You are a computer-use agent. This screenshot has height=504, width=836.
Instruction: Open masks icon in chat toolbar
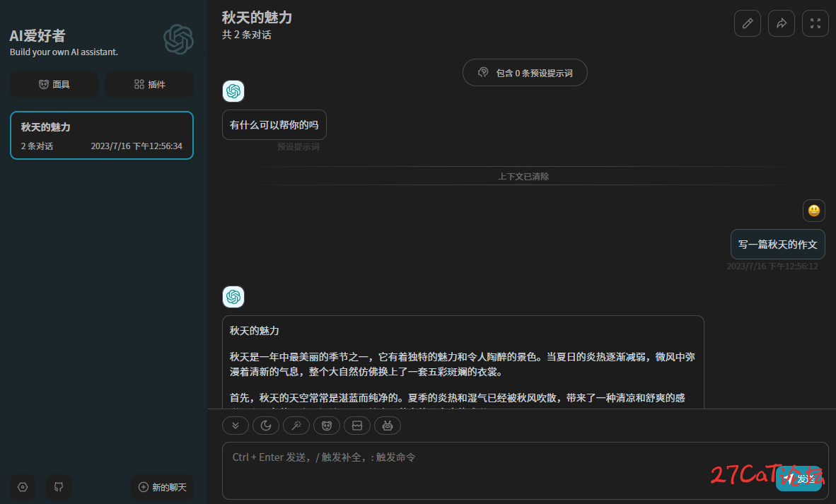click(x=327, y=425)
